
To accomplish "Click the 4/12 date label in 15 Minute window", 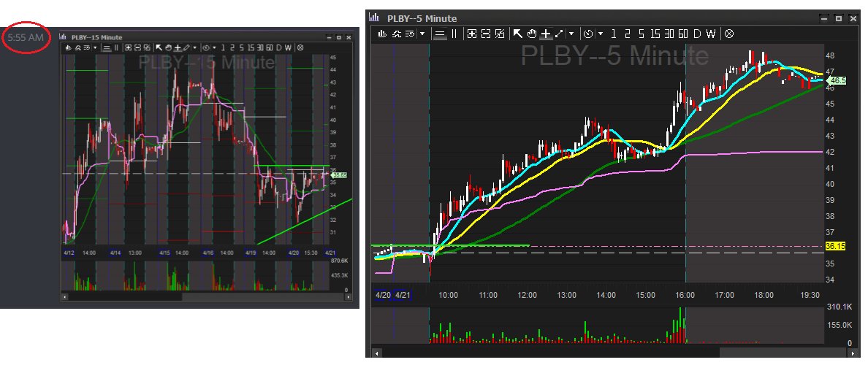I will click(x=69, y=252).
